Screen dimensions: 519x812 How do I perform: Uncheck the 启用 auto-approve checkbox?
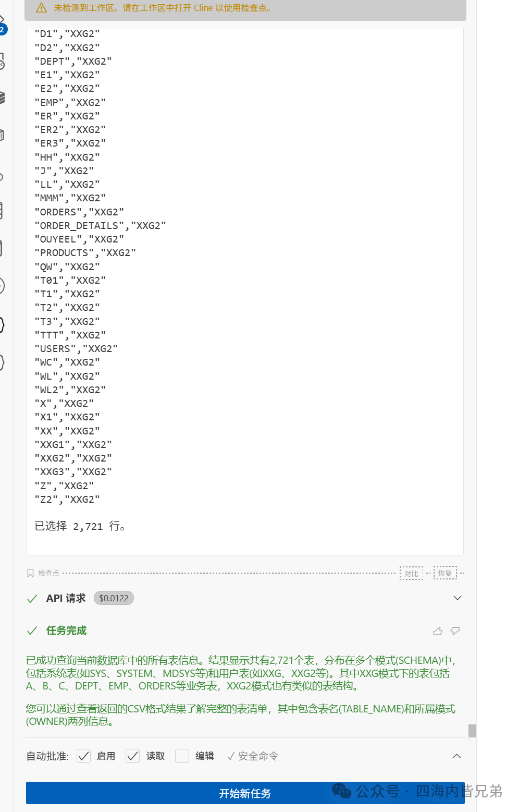point(83,756)
